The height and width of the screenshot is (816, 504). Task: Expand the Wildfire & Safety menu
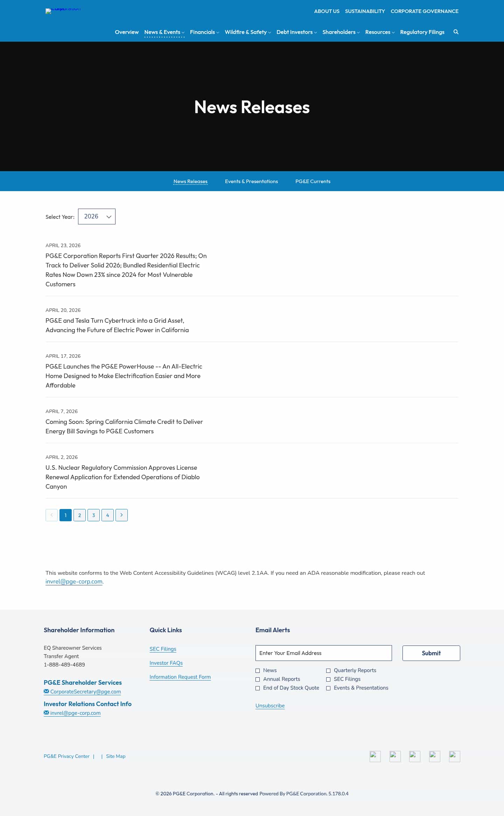point(248,32)
